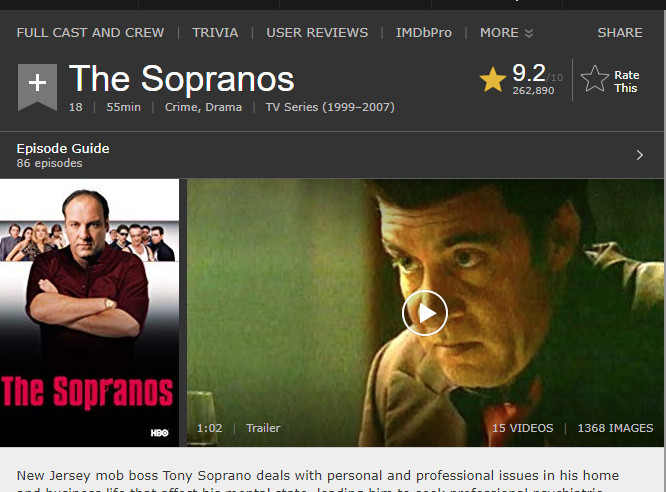Play the trailer video
This screenshot has height=492, width=666.
point(424,314)
